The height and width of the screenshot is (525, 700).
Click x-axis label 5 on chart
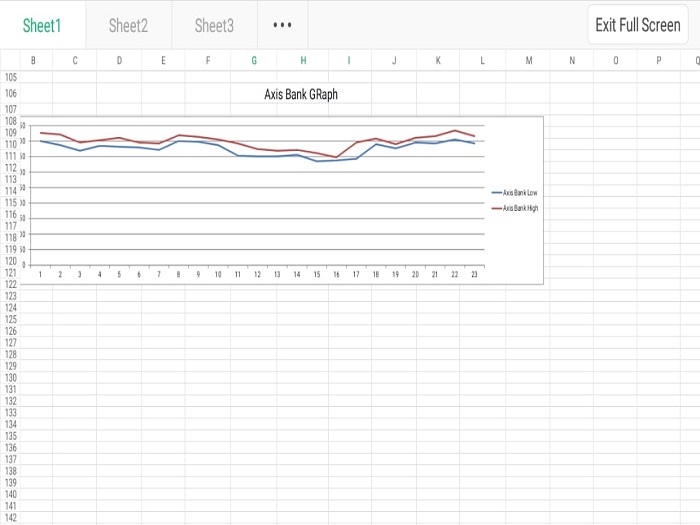click(x=119, y=274)
